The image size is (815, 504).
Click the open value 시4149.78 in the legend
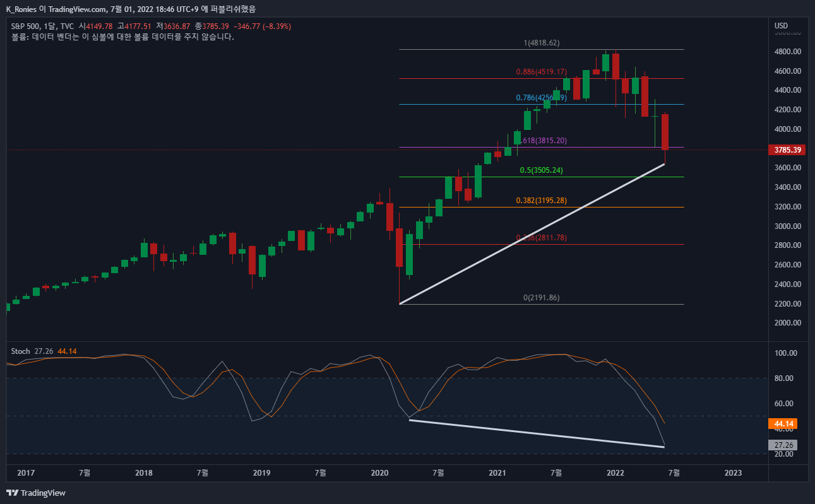pyautogui.click(x=96, y=26)
